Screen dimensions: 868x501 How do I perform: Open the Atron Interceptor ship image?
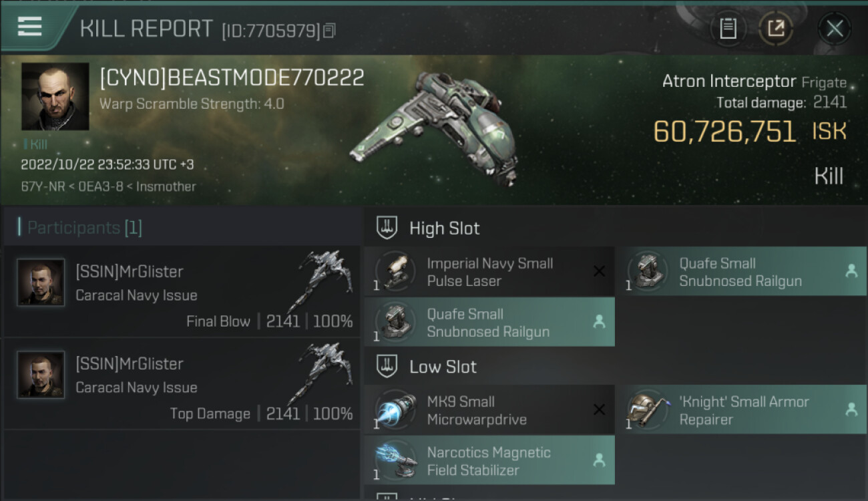434,127
